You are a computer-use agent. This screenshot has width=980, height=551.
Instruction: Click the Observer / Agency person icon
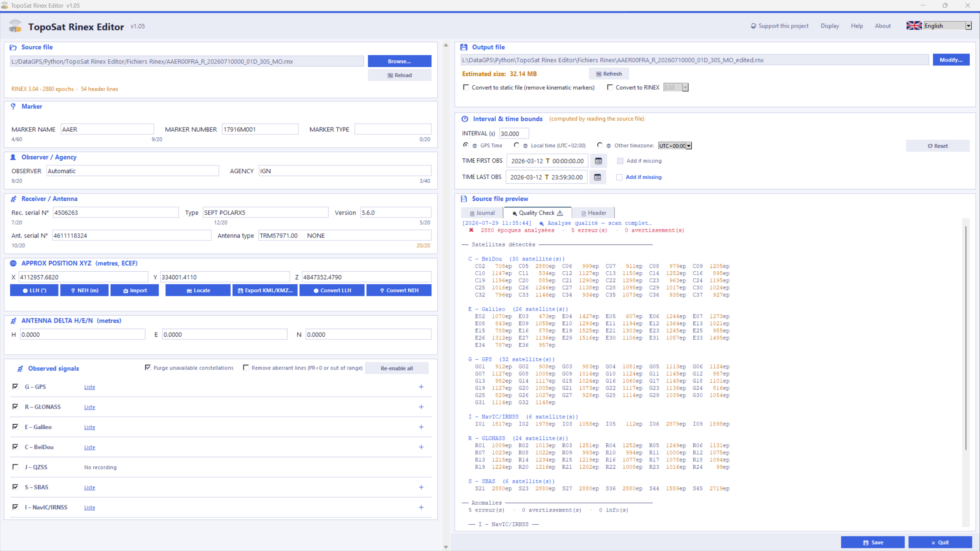(13, 157)
